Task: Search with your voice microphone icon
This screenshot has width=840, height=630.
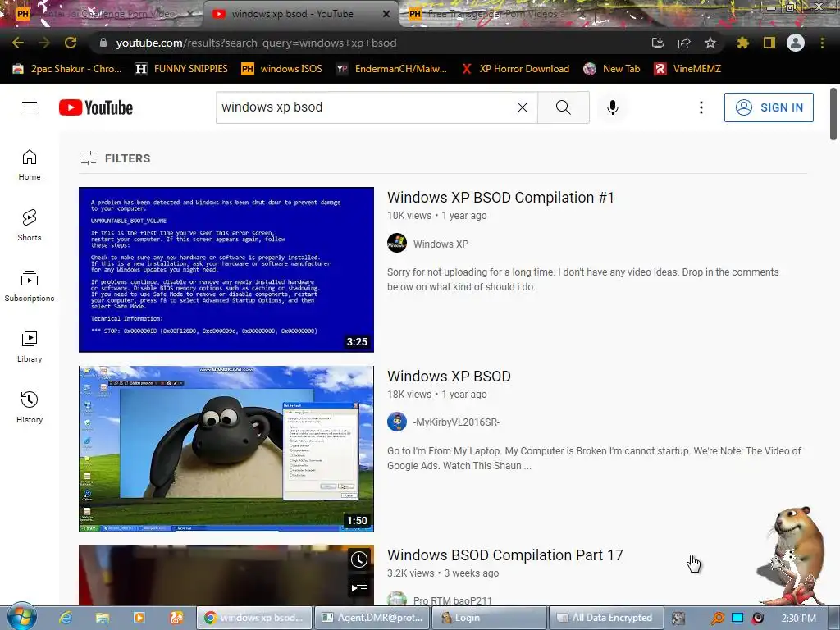Action: click(612, 107)
